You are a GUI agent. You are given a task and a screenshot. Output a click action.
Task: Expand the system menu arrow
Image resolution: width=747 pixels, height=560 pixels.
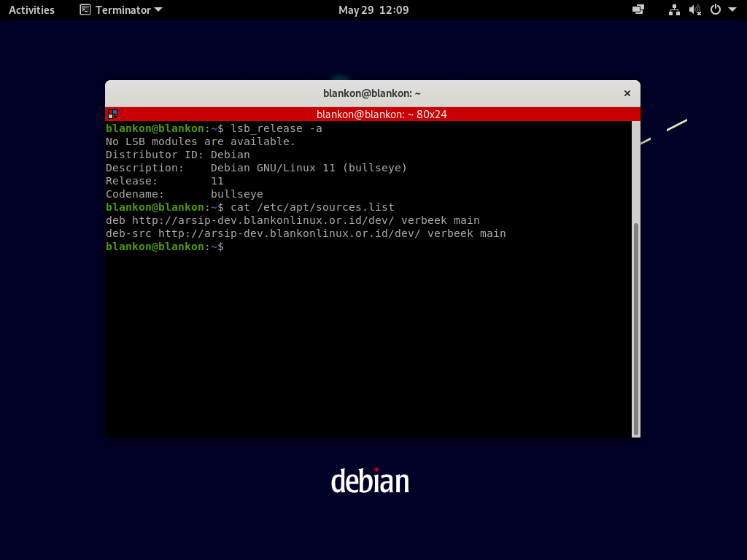point(732,9)
